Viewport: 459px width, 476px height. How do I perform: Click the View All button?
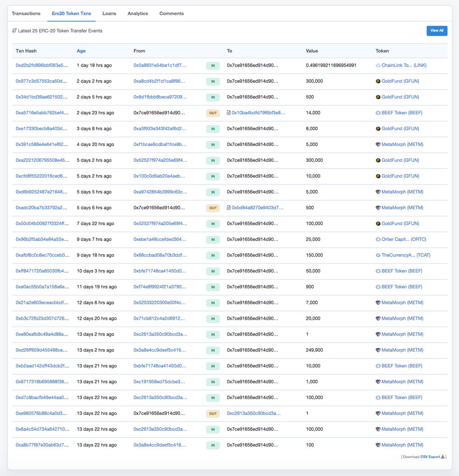(437, 31)
